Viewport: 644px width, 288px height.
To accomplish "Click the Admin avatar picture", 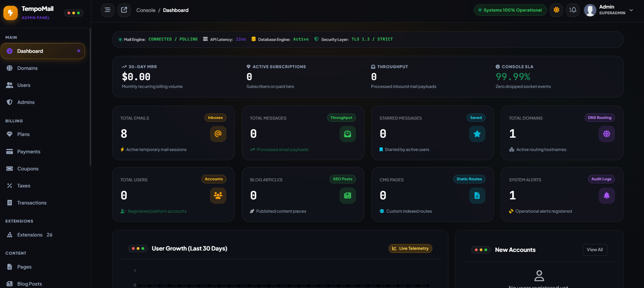I will (x=590, y=10).
